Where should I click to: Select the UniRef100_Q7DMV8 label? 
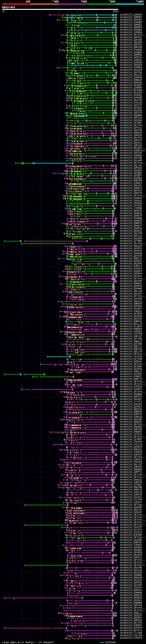point(131,67)
